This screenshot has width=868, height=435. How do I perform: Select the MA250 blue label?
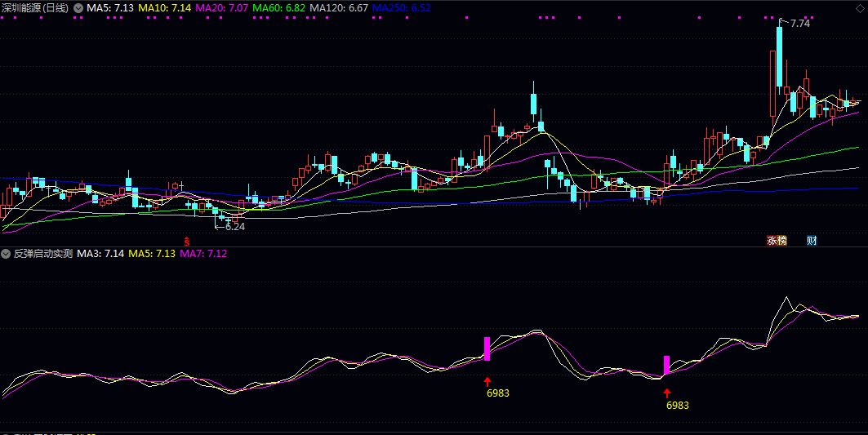click(x=401, y=7)
